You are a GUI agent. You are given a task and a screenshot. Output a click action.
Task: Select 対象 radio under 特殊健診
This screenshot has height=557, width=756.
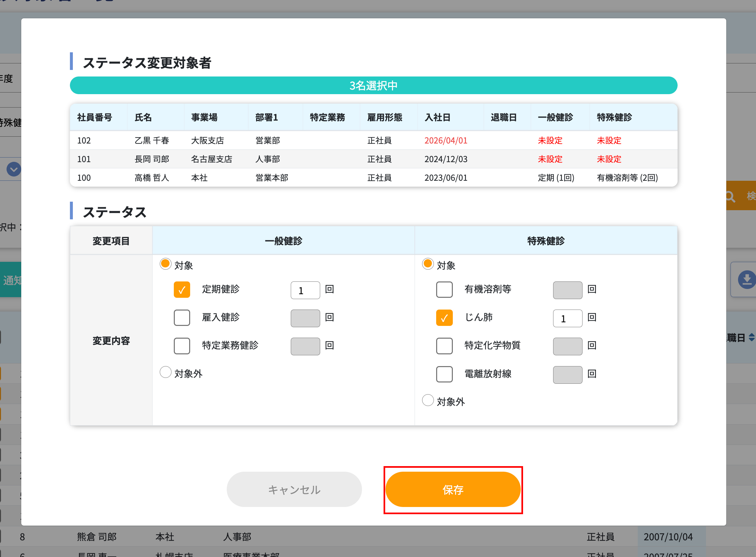(x=428, y=264)
